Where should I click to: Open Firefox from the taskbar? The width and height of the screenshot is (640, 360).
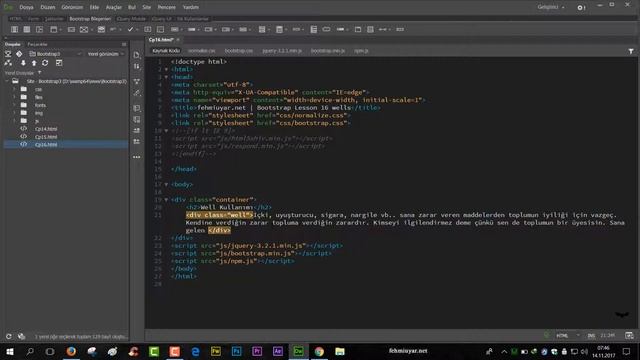[x=71, y=351]
